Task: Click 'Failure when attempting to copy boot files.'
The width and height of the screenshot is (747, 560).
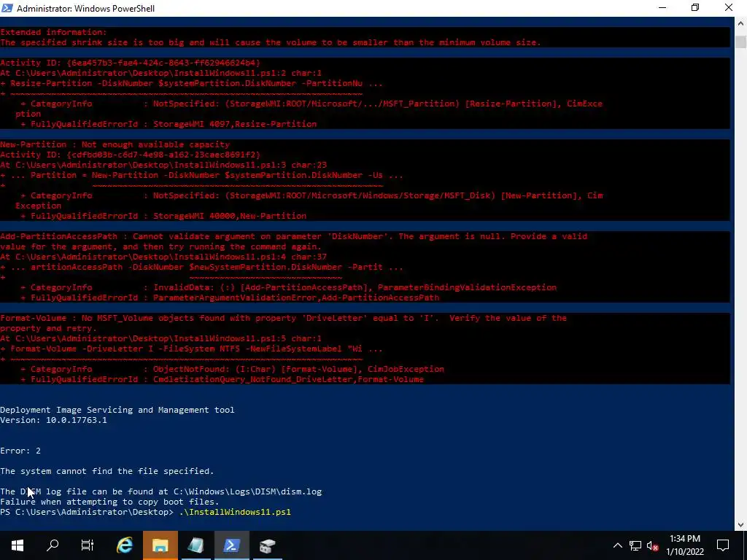Action: click(109, 502)
